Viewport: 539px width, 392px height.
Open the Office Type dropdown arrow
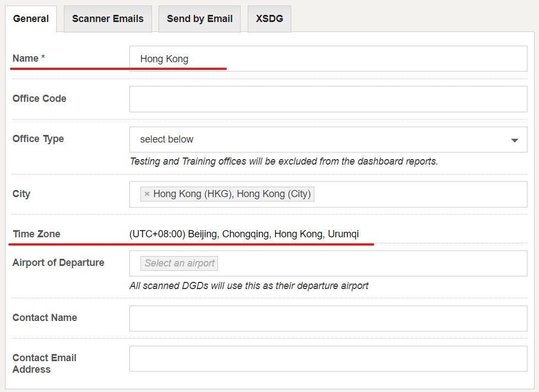(514, 140)
